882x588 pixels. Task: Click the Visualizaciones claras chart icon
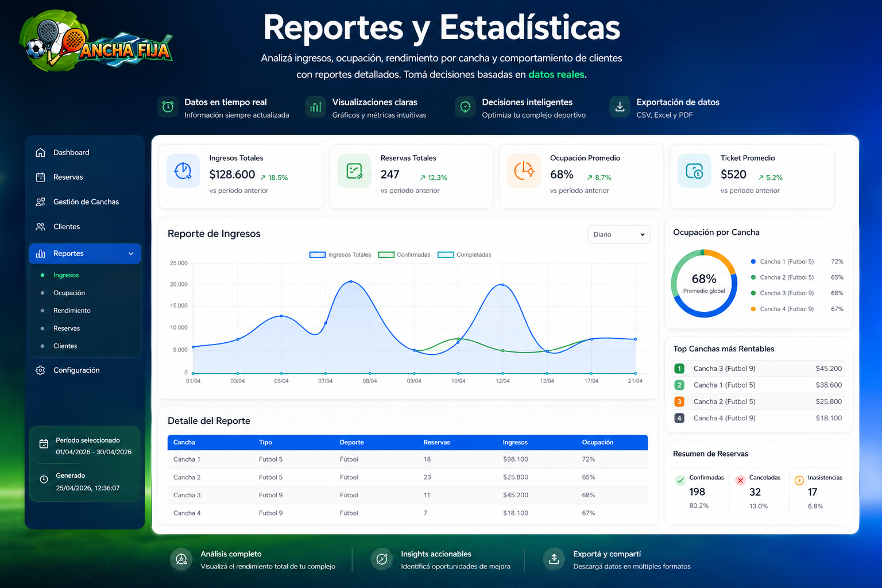315,107
